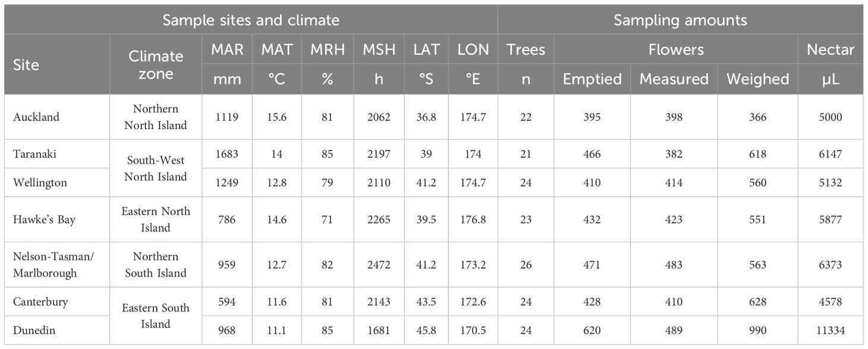This screenshot has width=868, height=349.
Task: Select the Dunedin nectar value 11334
Action: (x=830, y=330)
